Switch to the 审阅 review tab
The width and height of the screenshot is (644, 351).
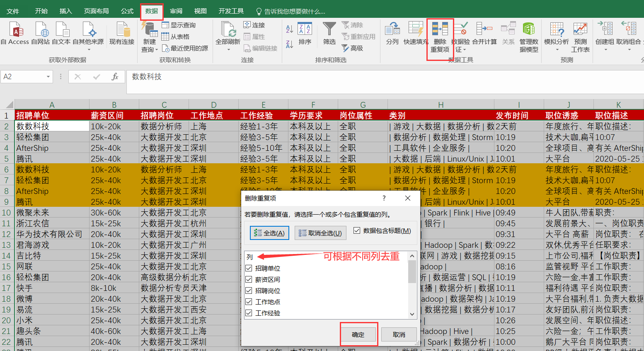[x=176, y=11]
